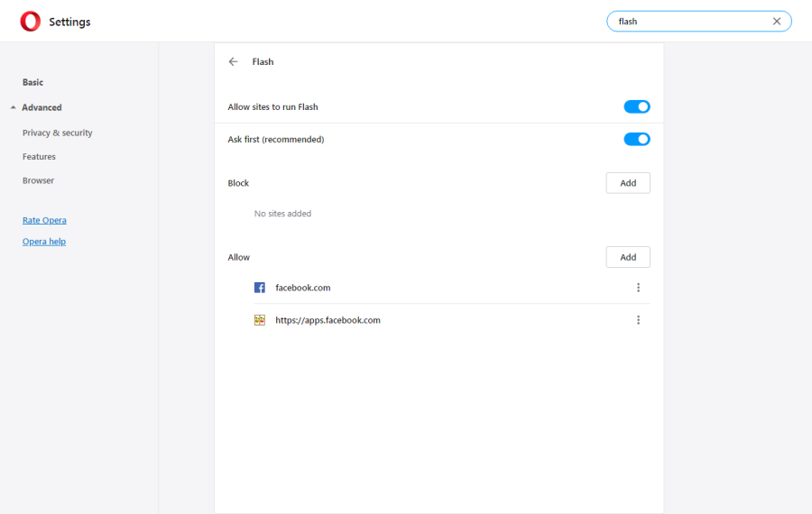The height and width of the screenshot is (514, 812).
Task: Disable Allow sites to run Flash
Action: click(636, 106)
